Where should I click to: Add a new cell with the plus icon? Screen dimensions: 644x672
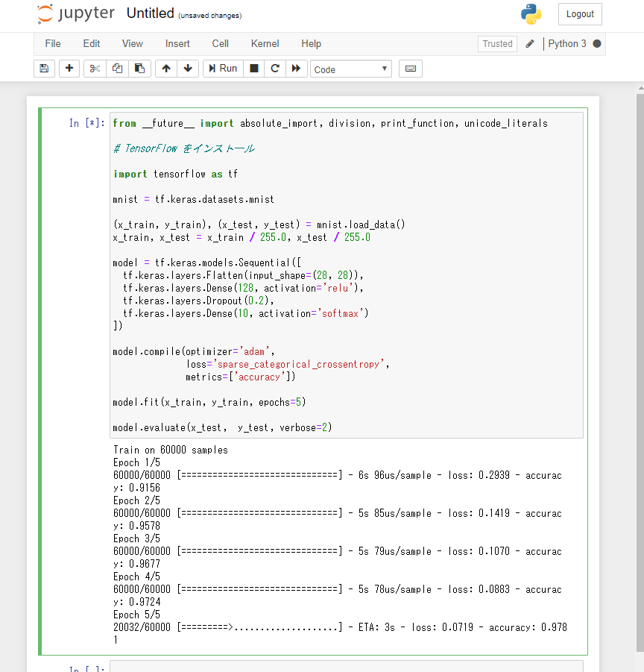69,68
